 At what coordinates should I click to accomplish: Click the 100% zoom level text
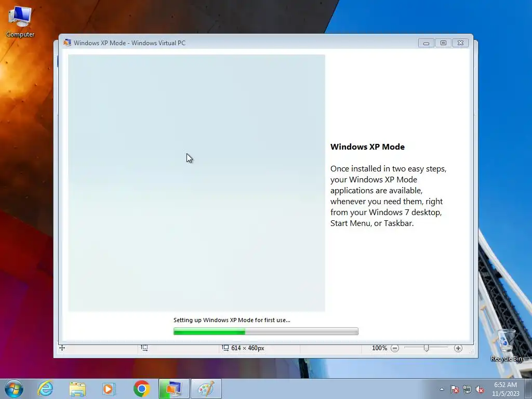click(379, 348)
